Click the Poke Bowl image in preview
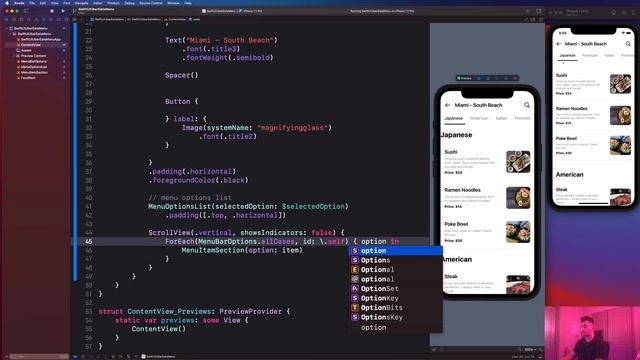This screenshot has height=360, width=640. [x=518, y=231]
